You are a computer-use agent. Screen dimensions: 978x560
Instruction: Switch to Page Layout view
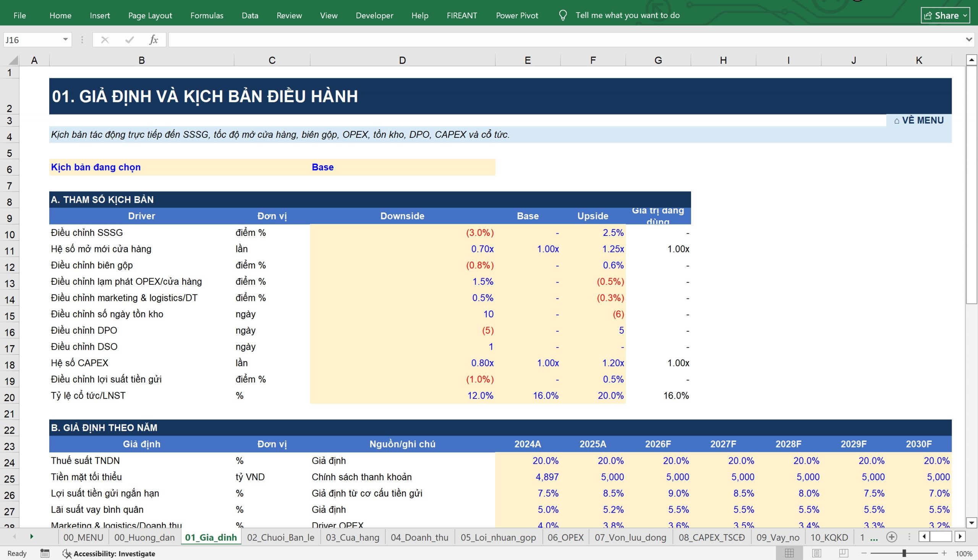[x=816, y=553]
